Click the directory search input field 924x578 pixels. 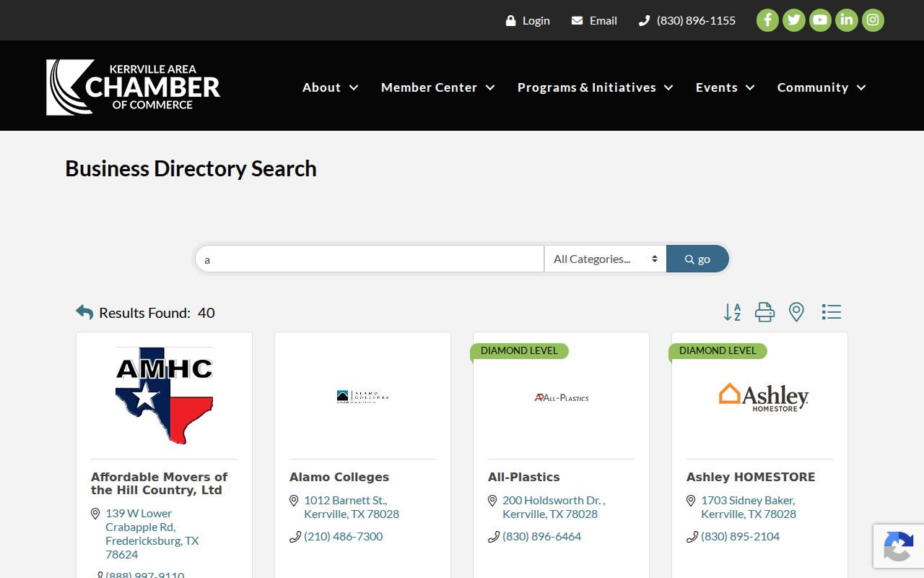[370, 259]
